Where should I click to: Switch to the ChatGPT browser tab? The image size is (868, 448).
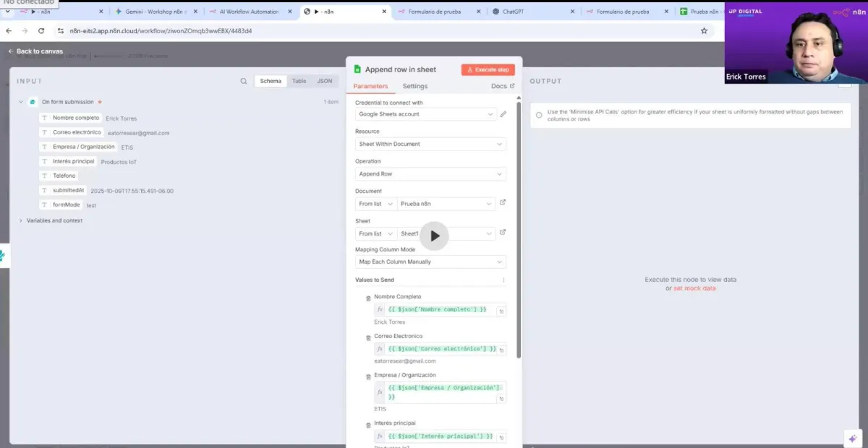point(533,12)
